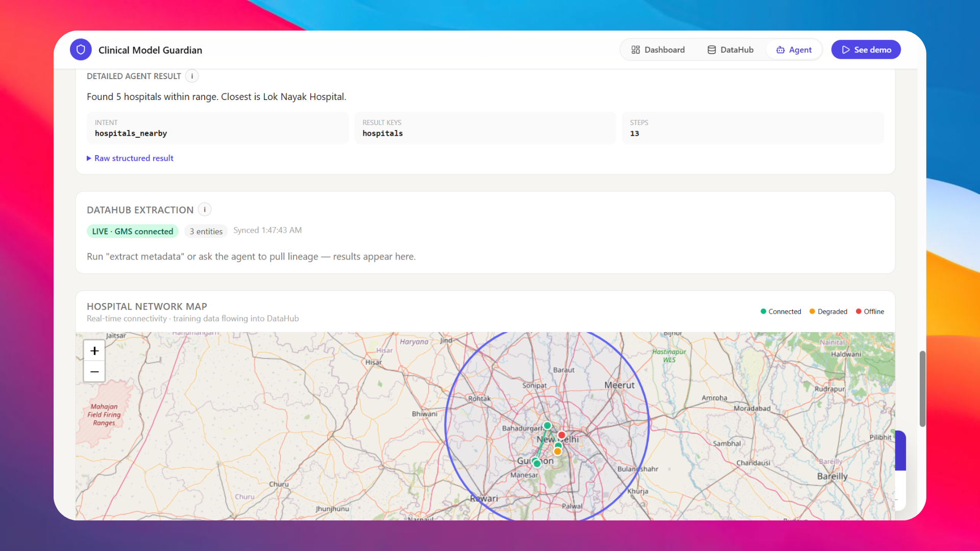The image size is (980, 551).
Task: Click the orange degraded hospital marker
Action: coord(557,452)
